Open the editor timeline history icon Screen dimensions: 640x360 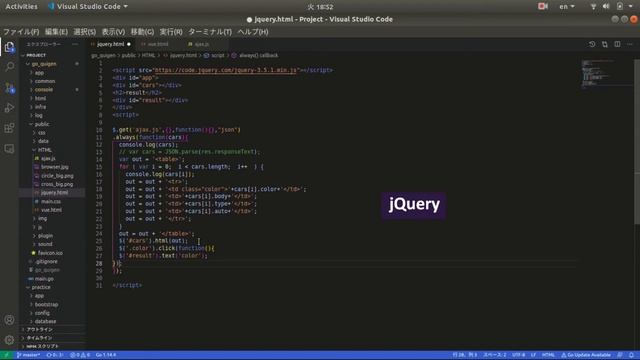coord(592,44)
